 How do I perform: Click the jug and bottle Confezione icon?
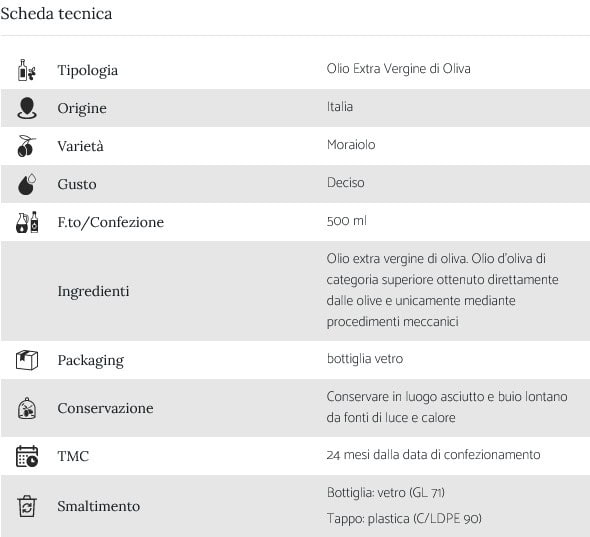(x=27, y=222)
